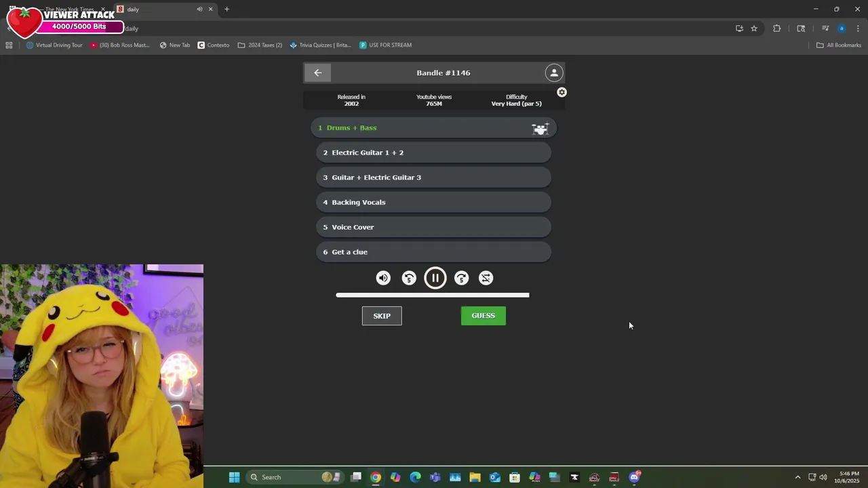
Task: Open Virtual Driving Tour bookmark
Action: tap(54, 45)
